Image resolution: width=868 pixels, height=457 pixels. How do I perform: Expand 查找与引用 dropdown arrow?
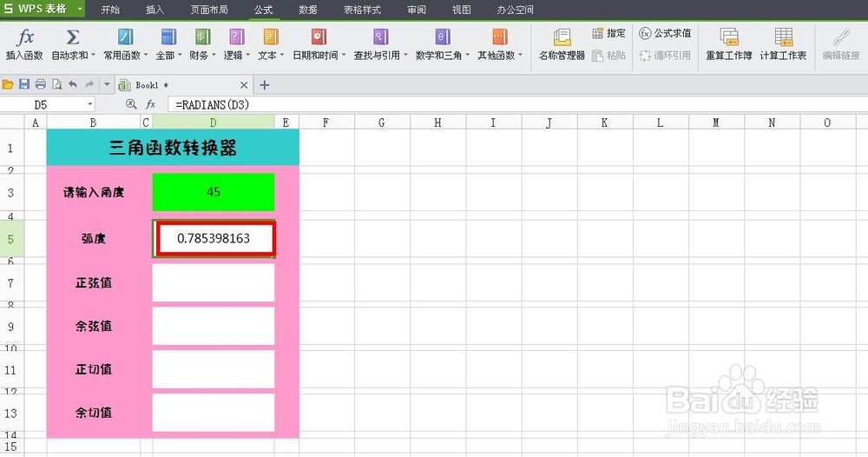click(405, 56)
